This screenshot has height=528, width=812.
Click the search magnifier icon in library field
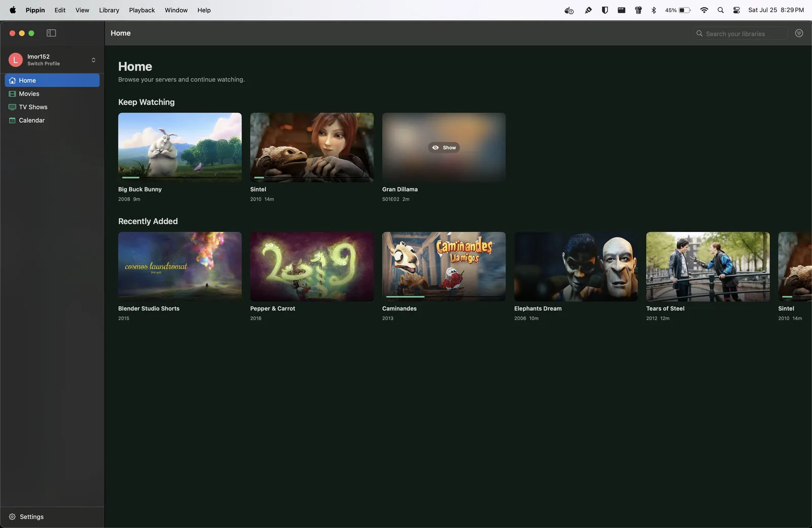699,34
